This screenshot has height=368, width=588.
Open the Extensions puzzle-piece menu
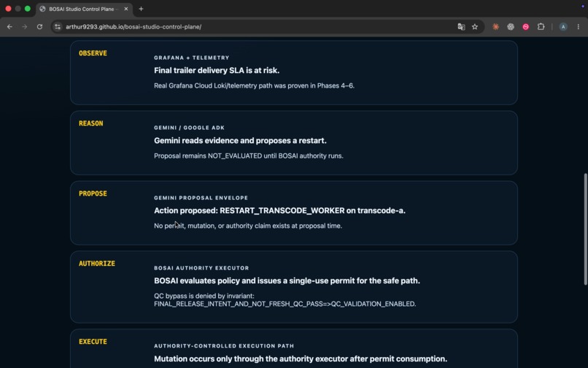[541, 27]
